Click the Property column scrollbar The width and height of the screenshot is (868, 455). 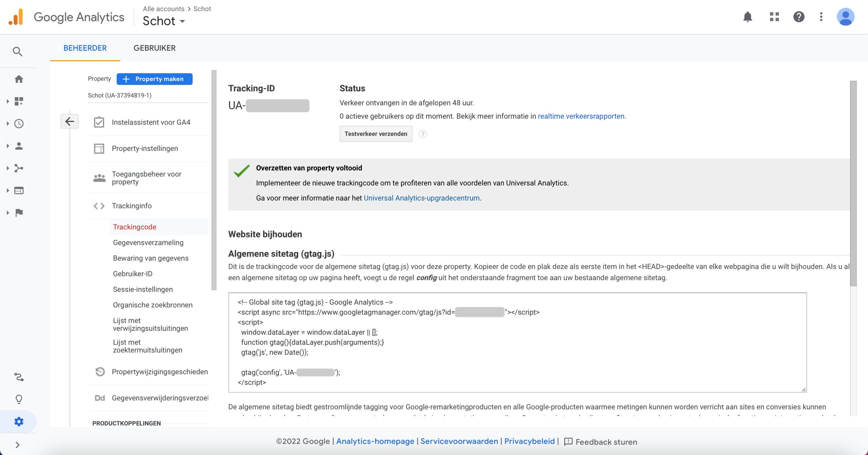pos(214,180)
